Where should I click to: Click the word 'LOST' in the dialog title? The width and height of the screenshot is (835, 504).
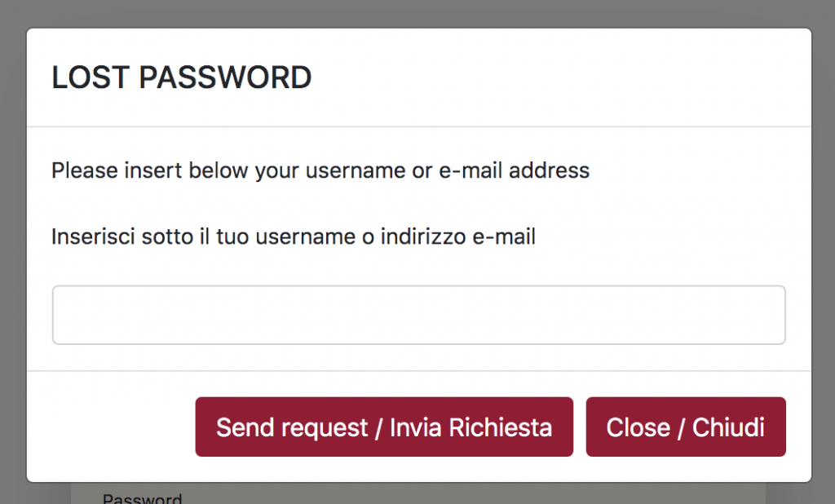[x=90, y=77]
